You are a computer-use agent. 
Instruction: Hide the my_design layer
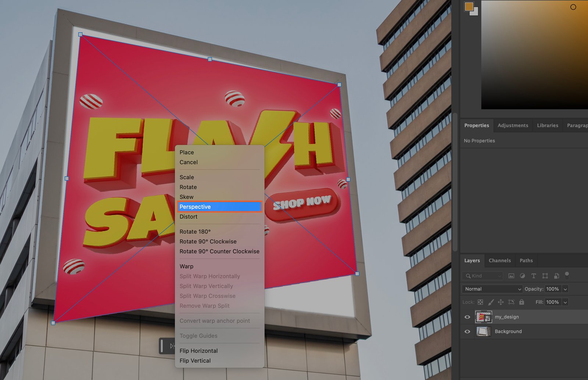coord(467,317)
